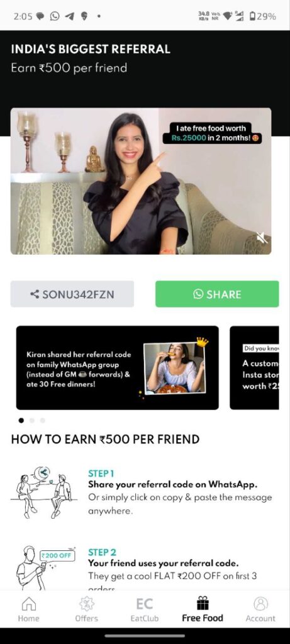
Task: Play the free food testimonial video
Action: (x=141, y=181)
